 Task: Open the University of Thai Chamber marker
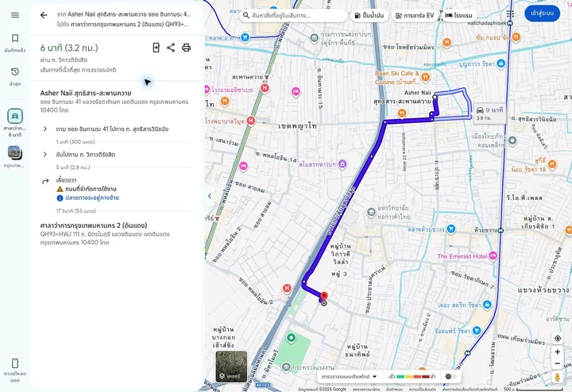(371, 212)
